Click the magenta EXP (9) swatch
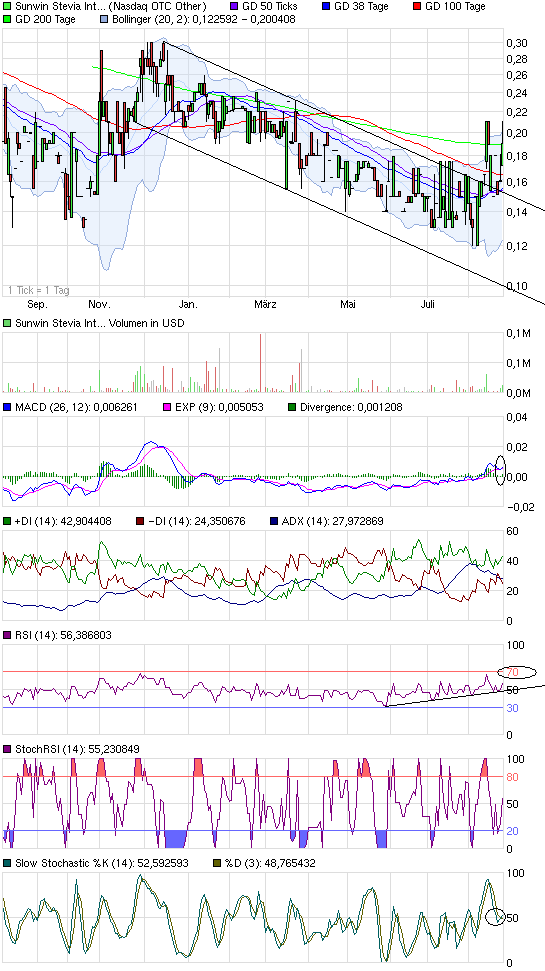The image size is (545, 971). 166,407
